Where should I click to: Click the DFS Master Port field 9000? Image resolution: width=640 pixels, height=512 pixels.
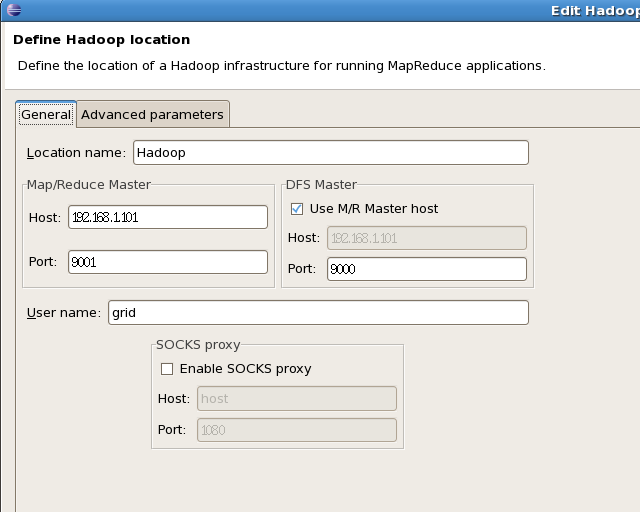427,269
